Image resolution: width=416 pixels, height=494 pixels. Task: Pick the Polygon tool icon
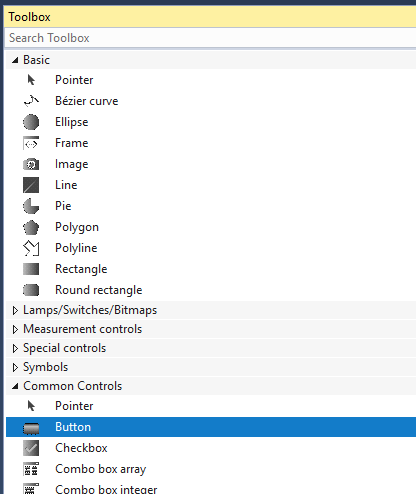click(31, 227)
